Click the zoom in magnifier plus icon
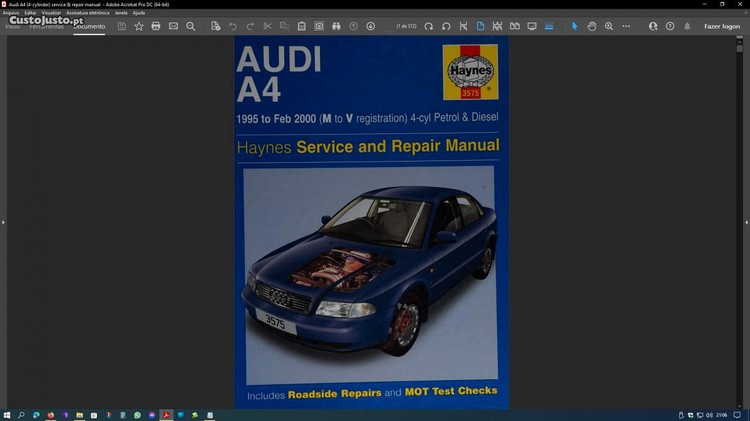 click(609, 26)
